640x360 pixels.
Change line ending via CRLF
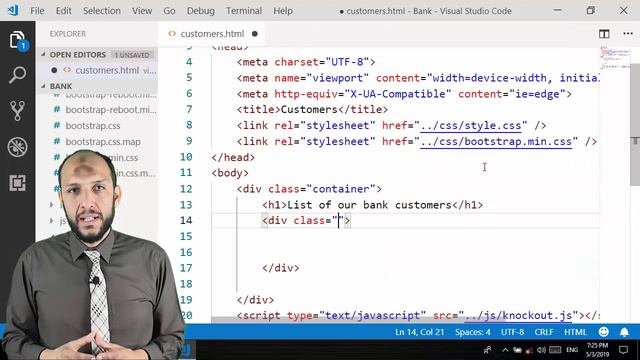544,332
